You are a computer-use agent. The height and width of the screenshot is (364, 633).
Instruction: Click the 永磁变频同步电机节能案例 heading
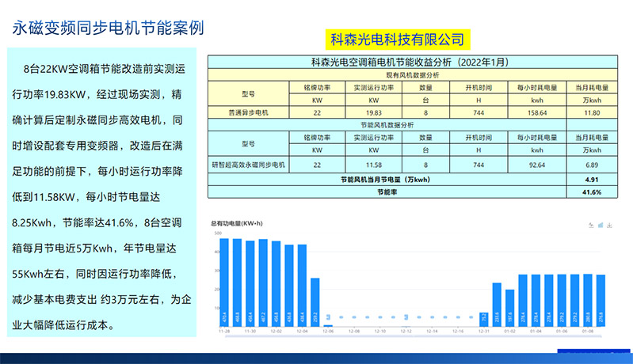[x=108, y=28]
